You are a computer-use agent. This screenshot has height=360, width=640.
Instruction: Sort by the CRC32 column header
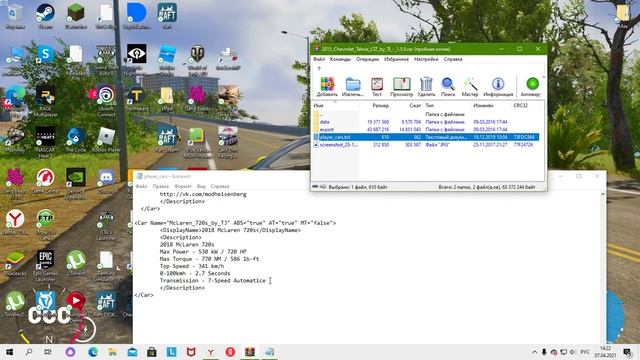[526, 105]
